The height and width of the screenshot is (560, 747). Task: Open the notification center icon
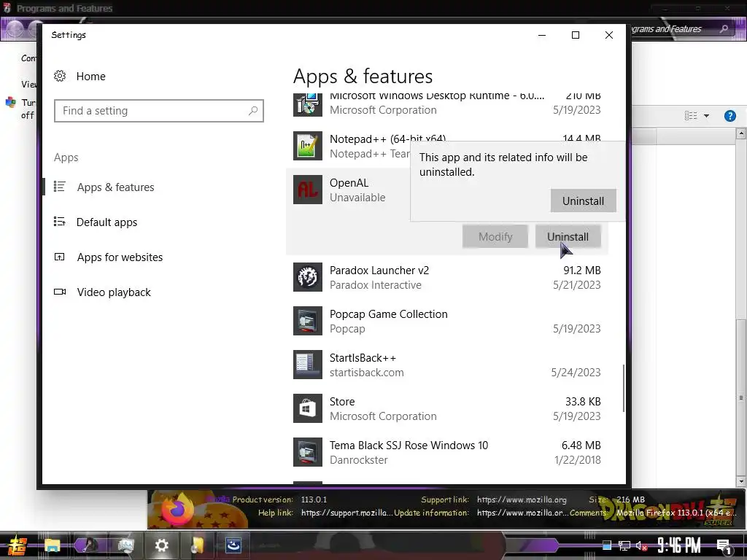[x=724, y=545]
